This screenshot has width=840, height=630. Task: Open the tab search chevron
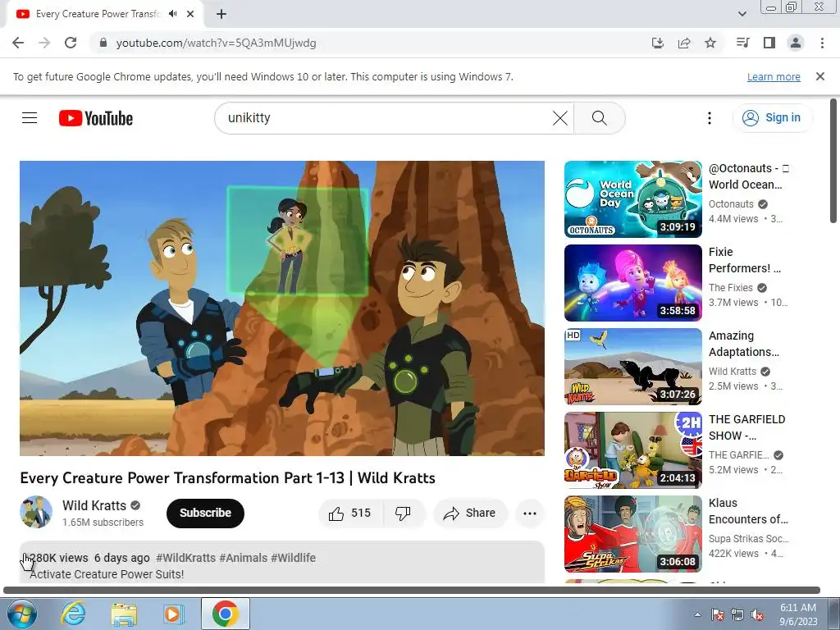[x=742, y=14]
